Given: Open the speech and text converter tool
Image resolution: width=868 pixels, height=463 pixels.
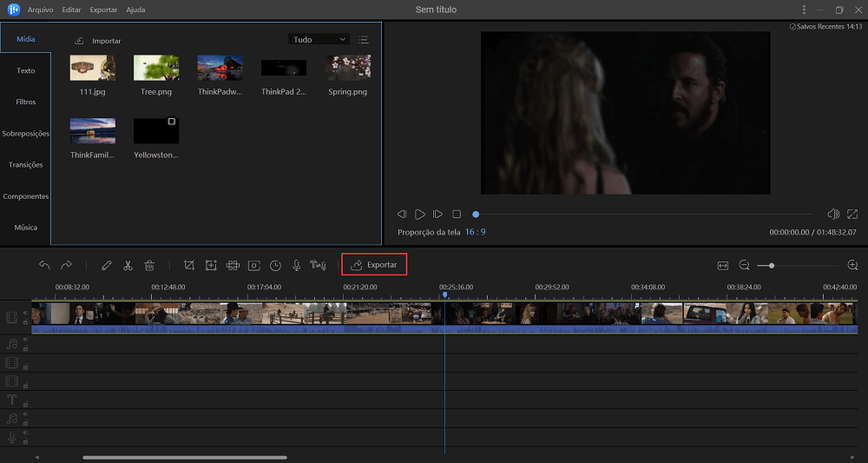Looking at the screenshot, I should coord(318,265).
